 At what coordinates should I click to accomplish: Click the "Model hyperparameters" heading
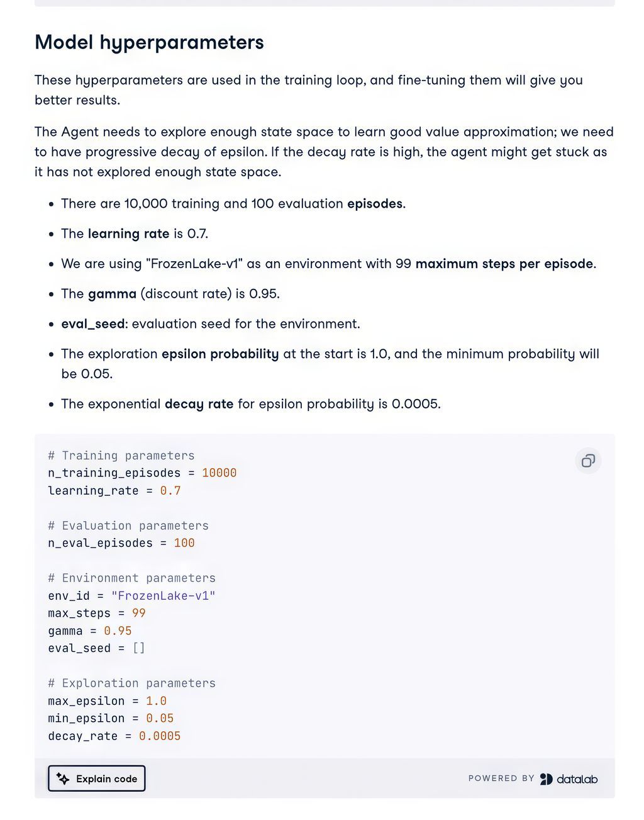pos(149,42)
